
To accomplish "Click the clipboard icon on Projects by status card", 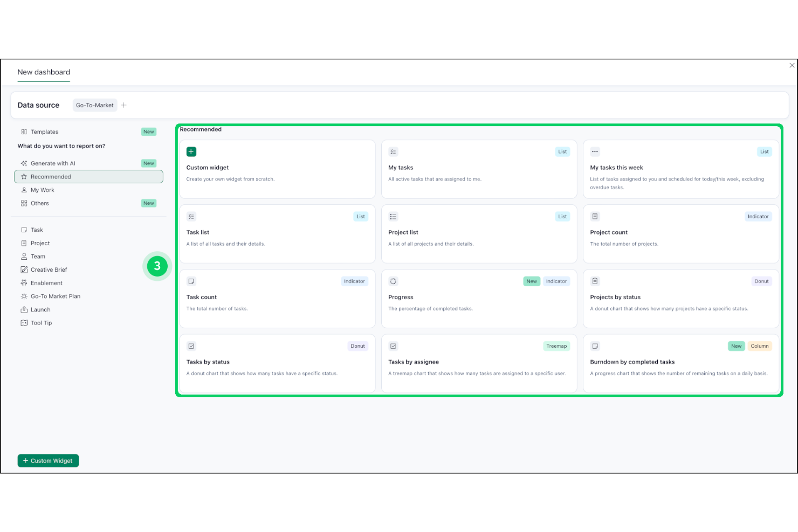I will click(595, 281).
